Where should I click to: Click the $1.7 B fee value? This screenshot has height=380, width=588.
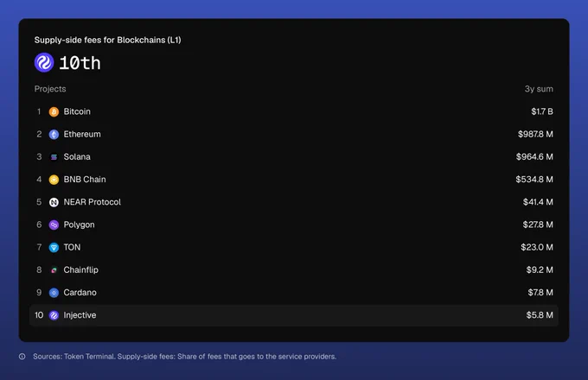pyautogui.click(x=542, y=111)
